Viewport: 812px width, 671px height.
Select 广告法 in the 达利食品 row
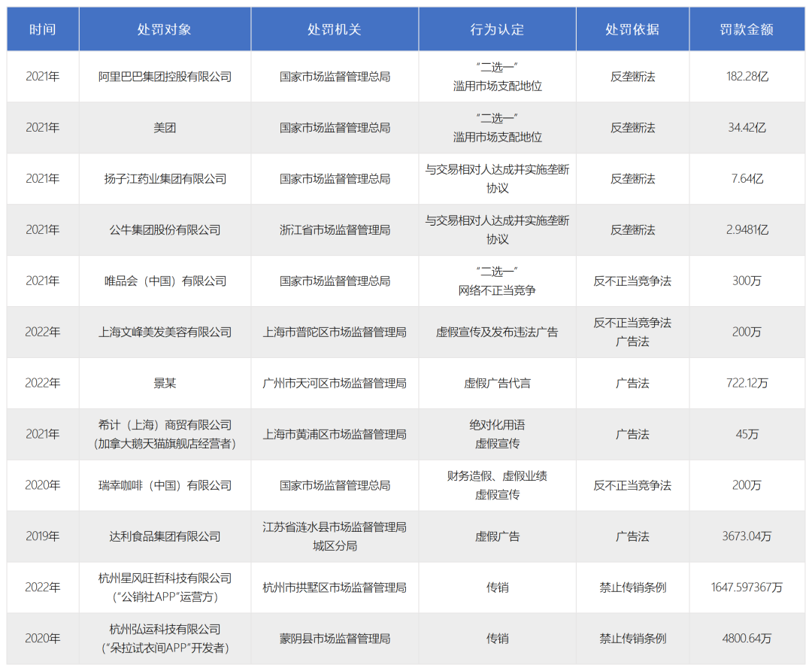tap(632, 536)
